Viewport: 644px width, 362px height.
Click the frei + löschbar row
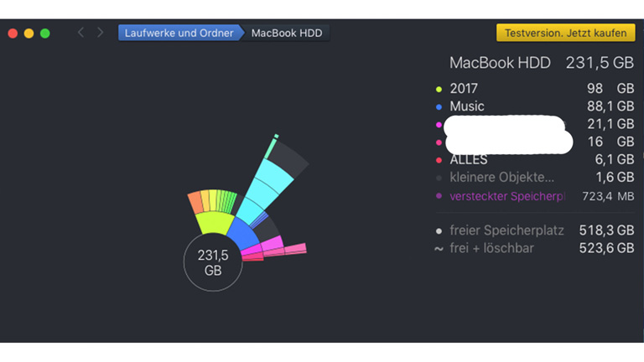click(491, 248)
